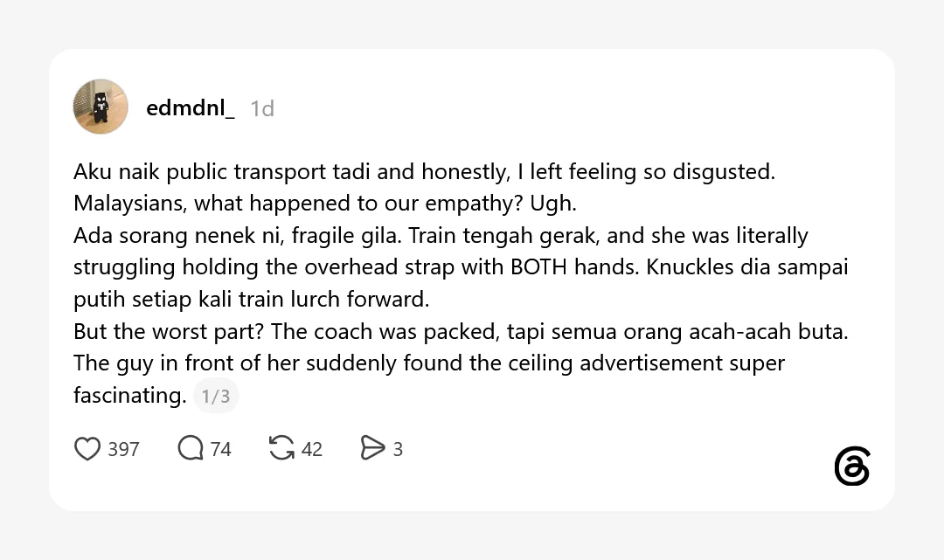Click the opening line 'Aku naik public transport'
The width and height of the screenshot is (944, 560).
[425, 172]
